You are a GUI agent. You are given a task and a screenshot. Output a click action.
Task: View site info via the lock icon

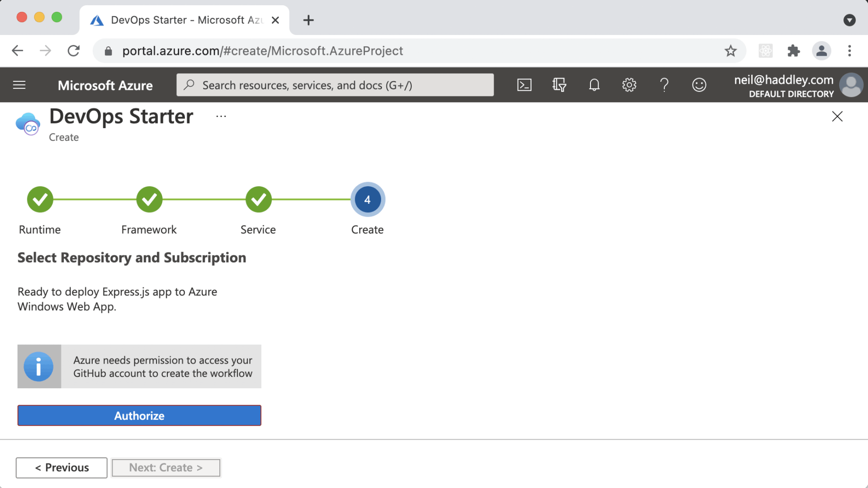tap(108, 51)
